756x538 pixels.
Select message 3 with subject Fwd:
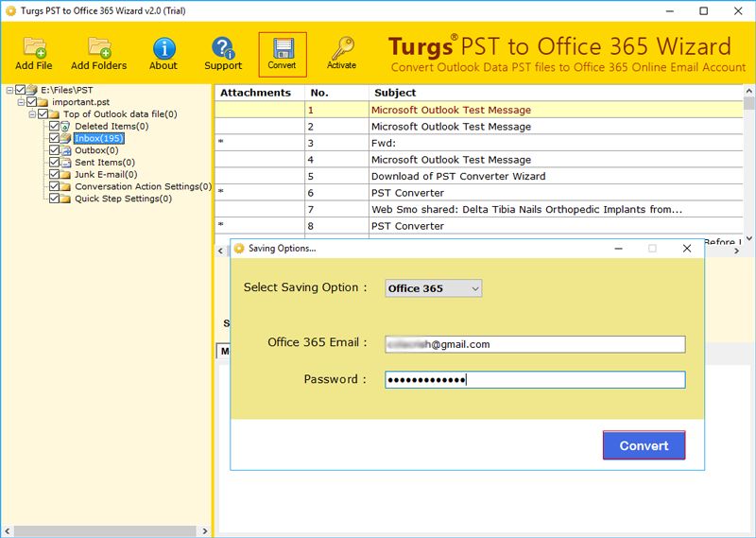pyautogui.click(x=479, y=143)
